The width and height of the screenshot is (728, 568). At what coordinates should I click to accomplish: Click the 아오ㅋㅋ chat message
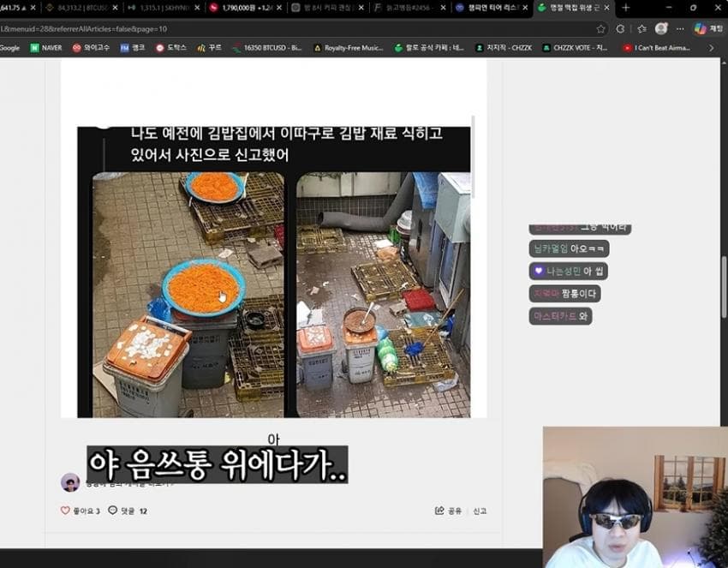coord(569,248)
